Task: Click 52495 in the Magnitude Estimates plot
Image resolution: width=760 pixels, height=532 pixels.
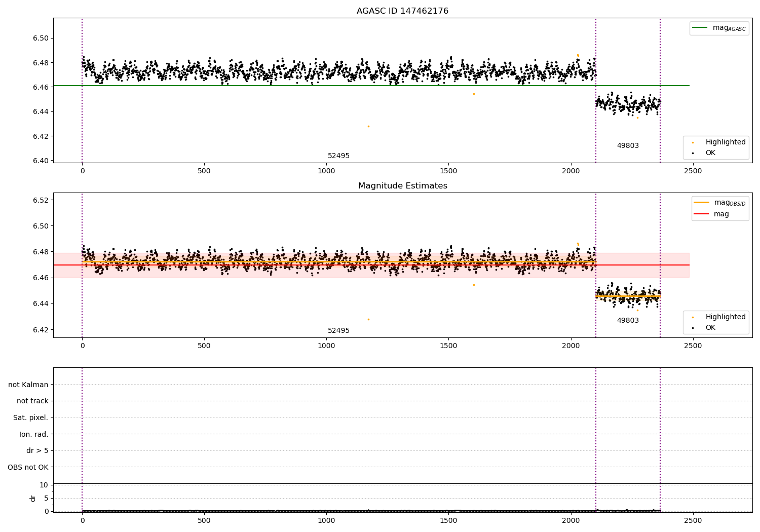Action: tap(338, 331)
